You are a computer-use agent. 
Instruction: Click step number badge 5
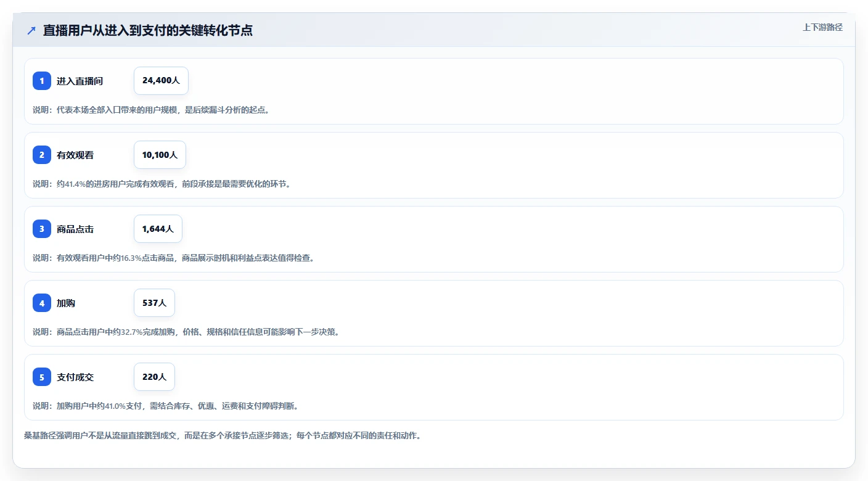click(42, 377)
